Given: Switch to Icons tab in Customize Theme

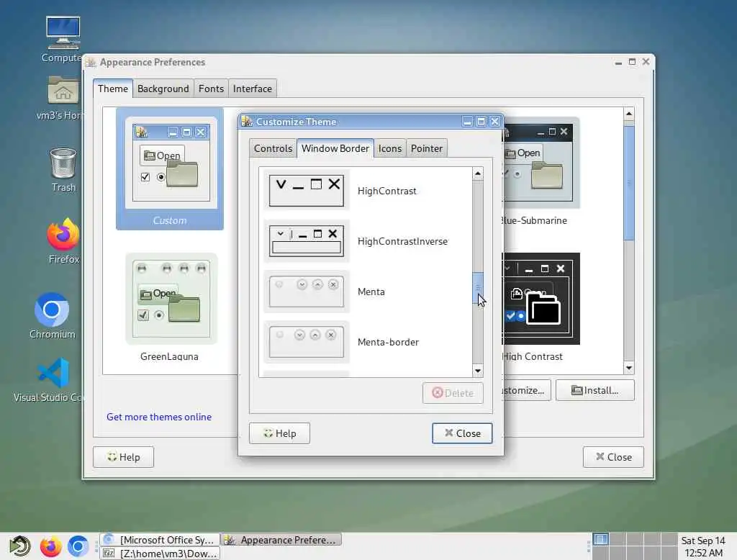Looking at the screenshot, I should 389,148.
